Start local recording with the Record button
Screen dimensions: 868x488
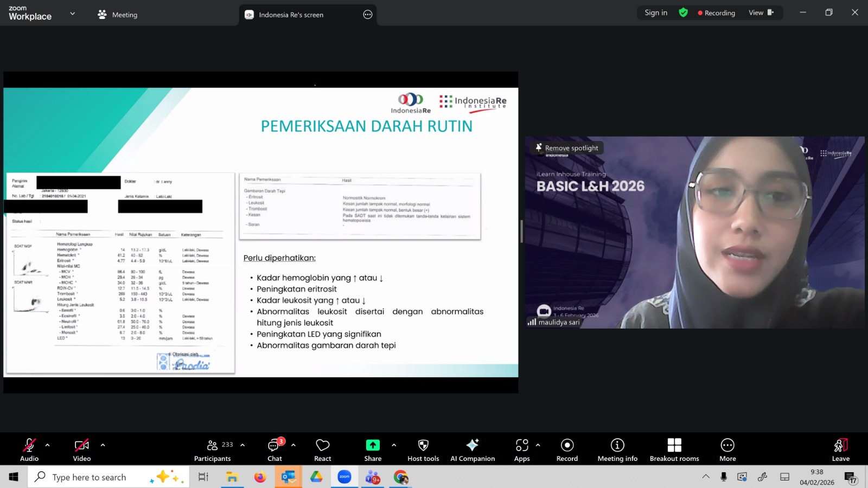point(567,450)
